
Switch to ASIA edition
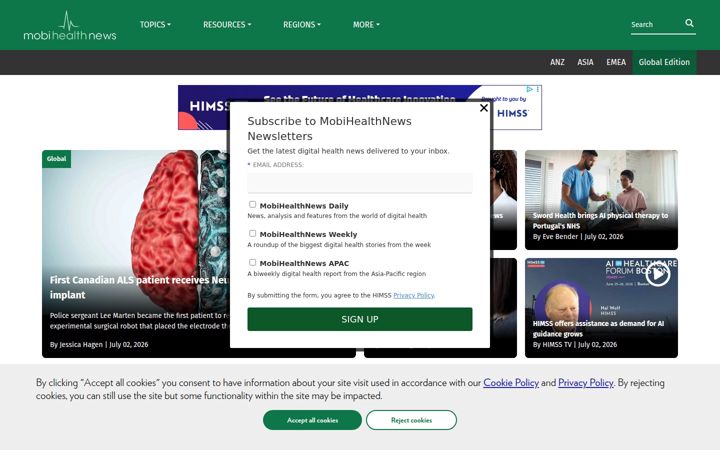tap(585, 62)
